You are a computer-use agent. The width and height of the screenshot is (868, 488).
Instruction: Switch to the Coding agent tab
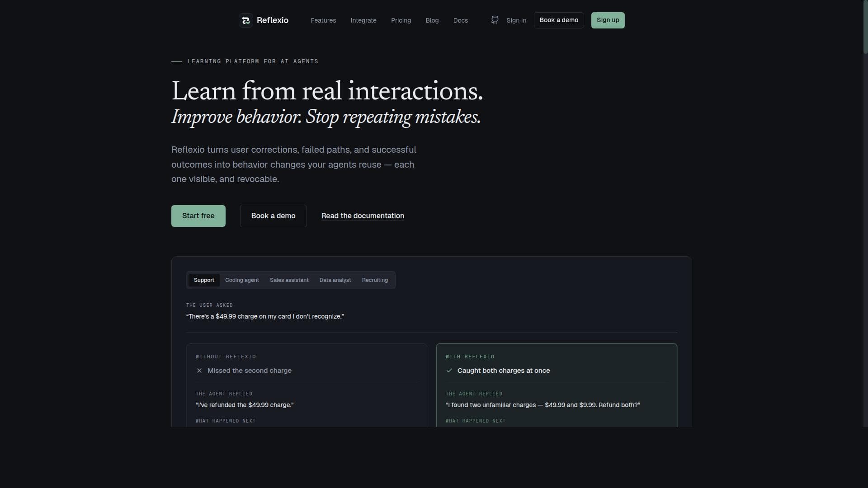tap(242, 280)
